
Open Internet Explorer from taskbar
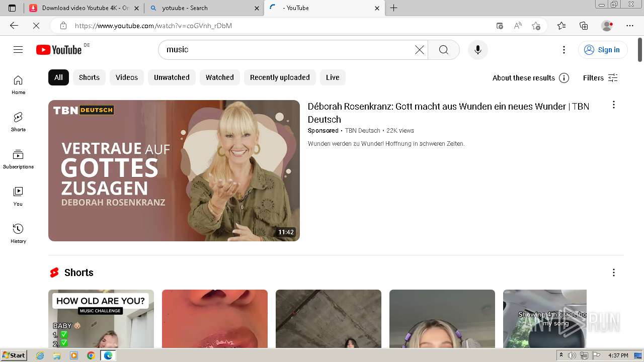click(40, 355)
